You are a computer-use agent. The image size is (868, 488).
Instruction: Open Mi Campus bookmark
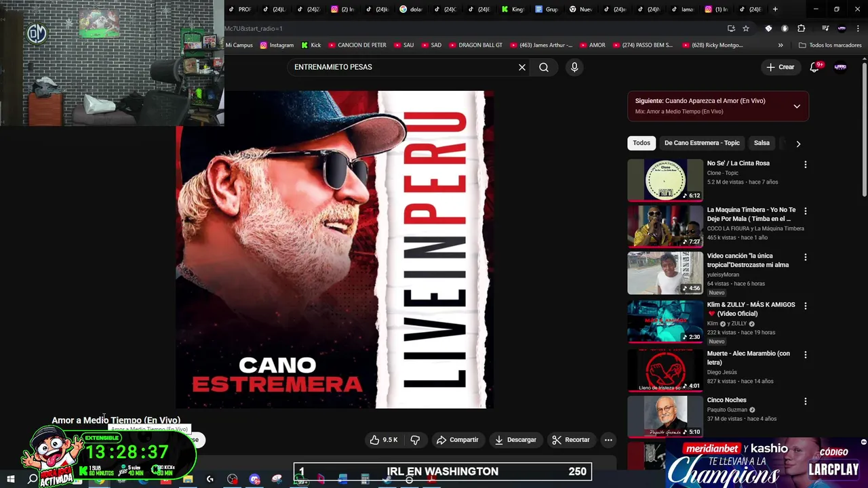239,45
